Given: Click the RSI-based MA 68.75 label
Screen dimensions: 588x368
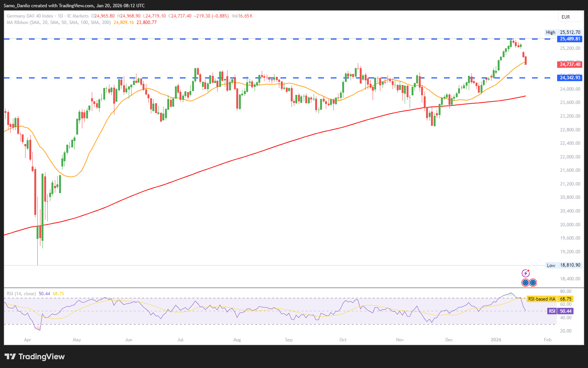Looking at the screenshot, I should point(550,299).
